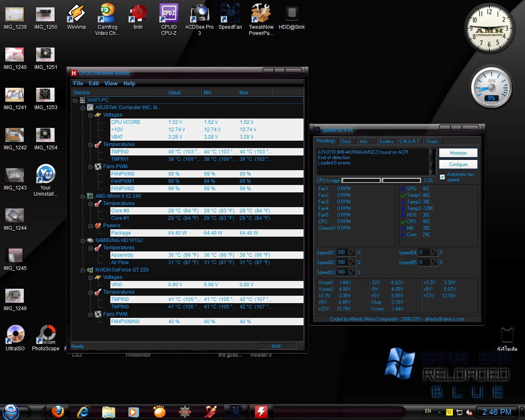Adjust the Speed04 spinner arrows
525x420 pixels.
coord(434,252)
